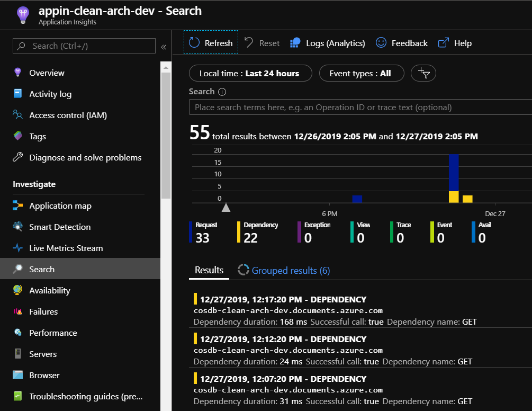Screen dimensions: 532x411
Task: Click the Refresh button
Action: pos(211,42)
